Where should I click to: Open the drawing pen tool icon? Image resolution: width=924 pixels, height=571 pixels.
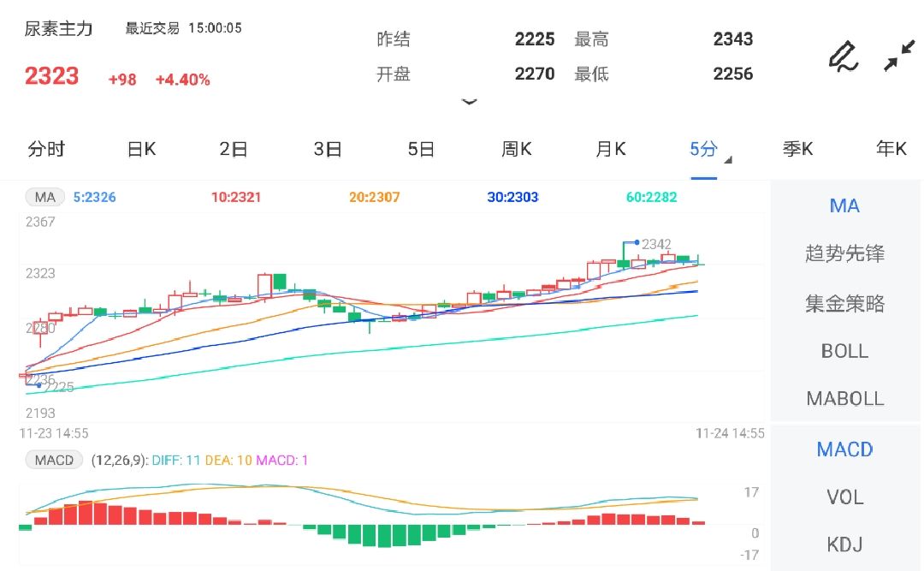[844, 57]
